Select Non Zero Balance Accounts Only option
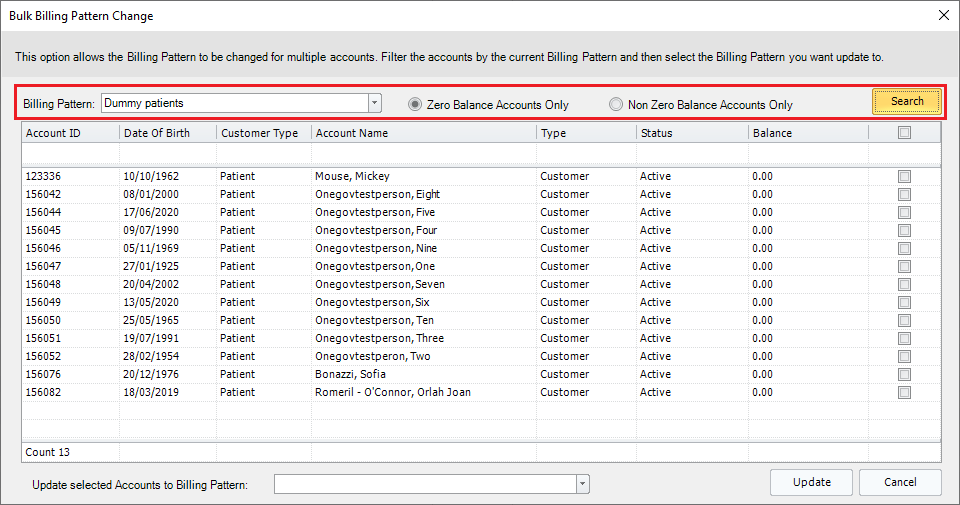Screen dimensions: 960x505 (x=616, y=104)
